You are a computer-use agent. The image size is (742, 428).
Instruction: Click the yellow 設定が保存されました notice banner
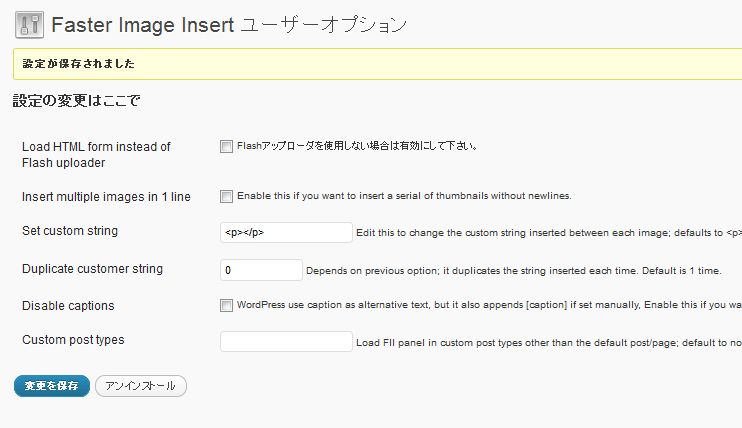click(x=378, y=64)
